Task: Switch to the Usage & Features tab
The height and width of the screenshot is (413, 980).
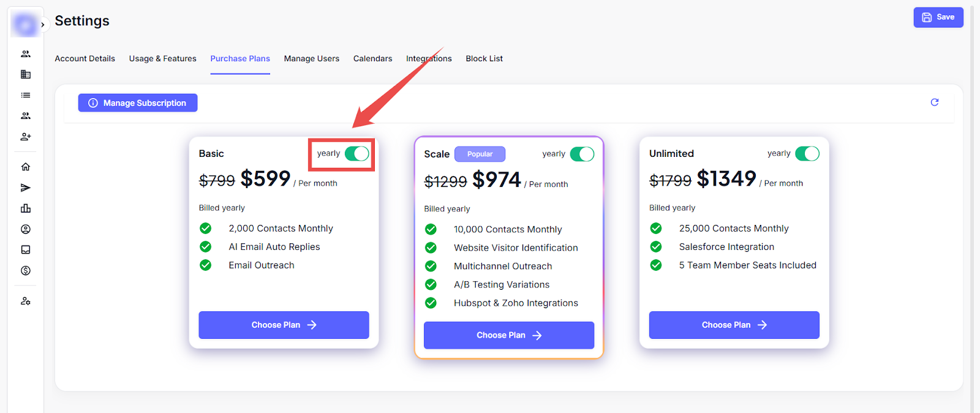Action: click(162, 59)
